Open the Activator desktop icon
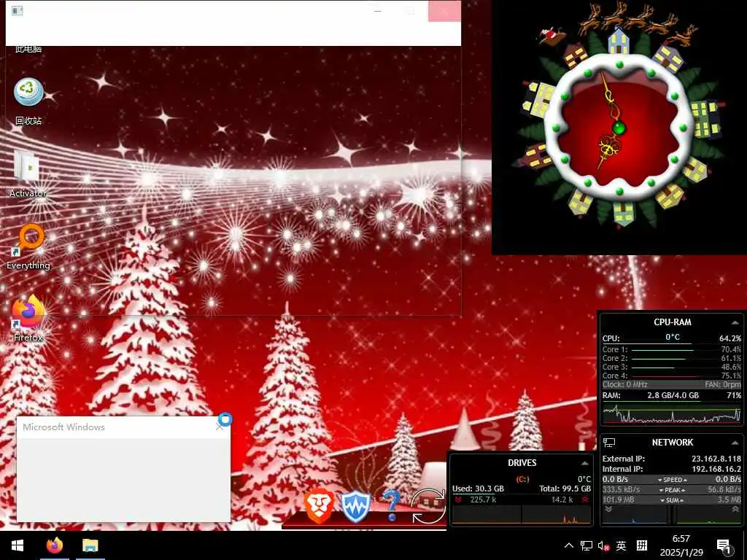 click(x=28, y=174)
